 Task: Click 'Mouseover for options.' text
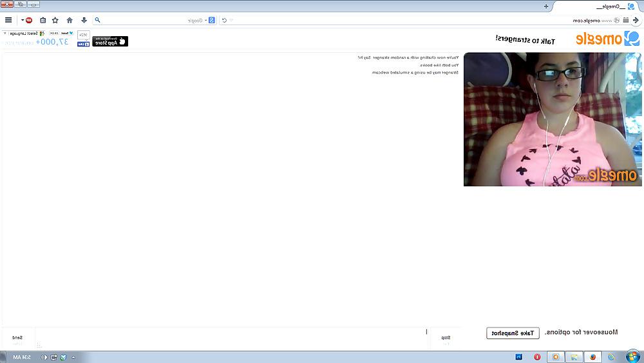click(x=581, y=332)
